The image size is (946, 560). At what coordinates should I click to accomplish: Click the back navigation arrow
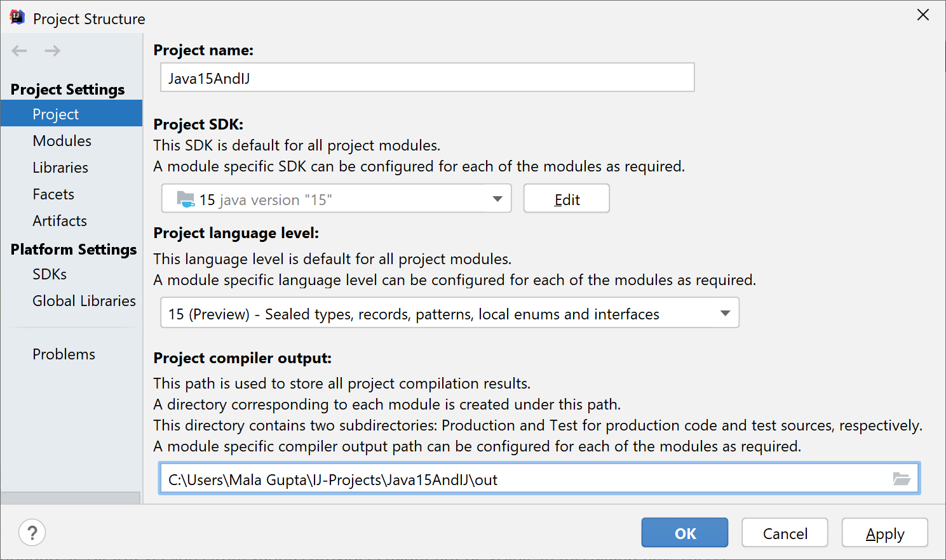[18, 51]
